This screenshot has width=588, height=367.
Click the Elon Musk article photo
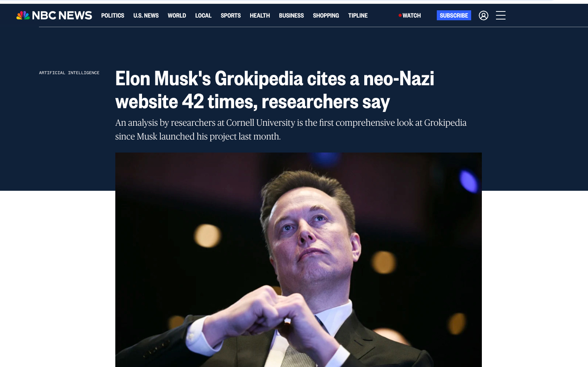pyautogui.click(x=298, y=260)
